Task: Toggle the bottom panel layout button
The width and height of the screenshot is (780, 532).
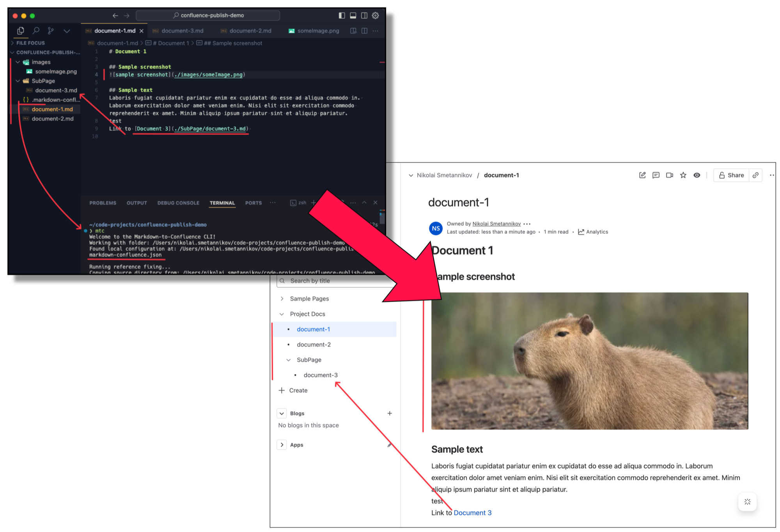Action: 353,16
